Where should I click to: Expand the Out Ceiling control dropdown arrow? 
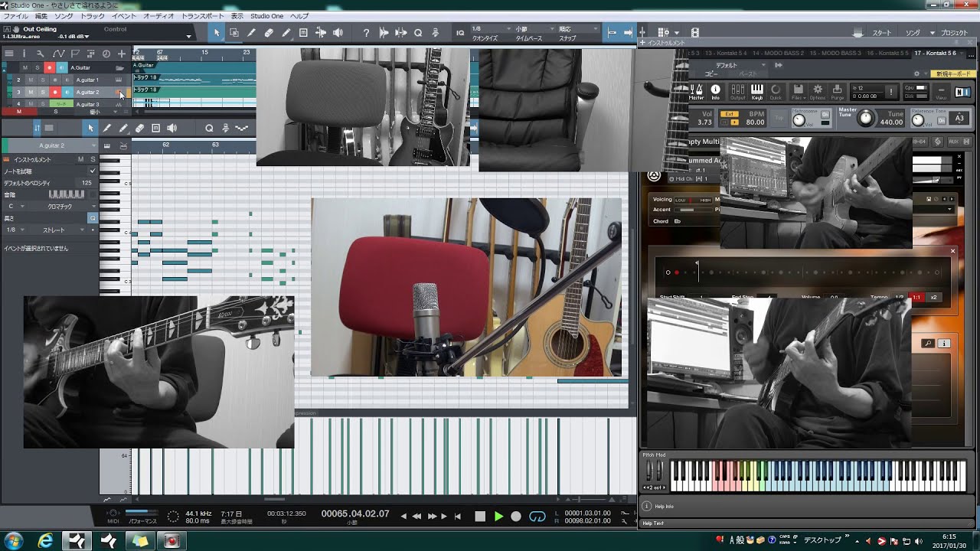(x=188, y=36)
